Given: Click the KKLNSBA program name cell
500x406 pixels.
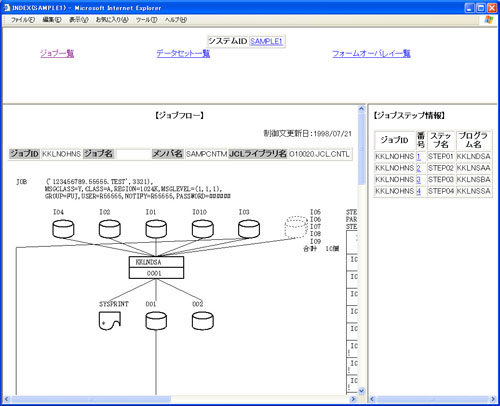Looking at the screenshot, I should point(474,180).
